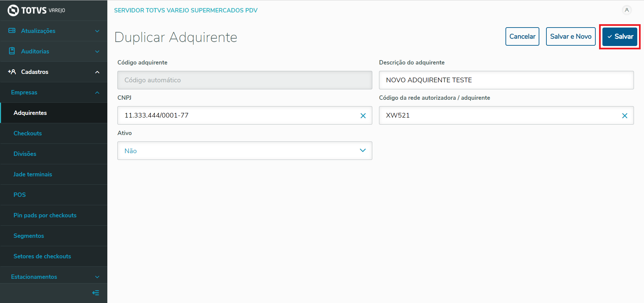Expand the Estacionamentos submenu chevron
This screenshot has width=644, height=303.
tap(97, 277)
